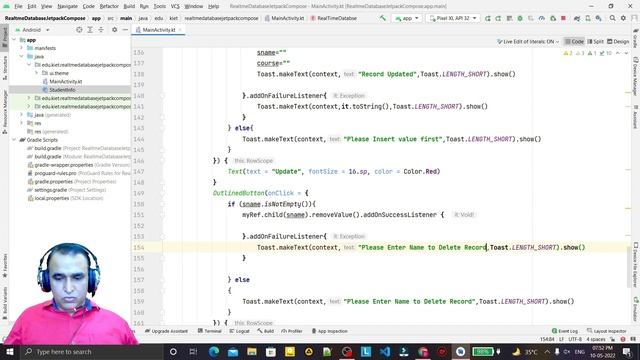Image resolution: width=640 pixels, height=360 pixels.
Task: Click the red Stop button in toolbar
Action: coord(563,18)
